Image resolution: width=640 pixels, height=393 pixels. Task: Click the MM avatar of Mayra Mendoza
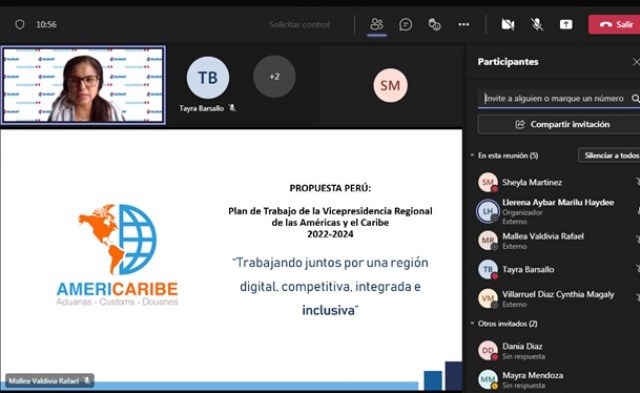(x=488, y=379)
